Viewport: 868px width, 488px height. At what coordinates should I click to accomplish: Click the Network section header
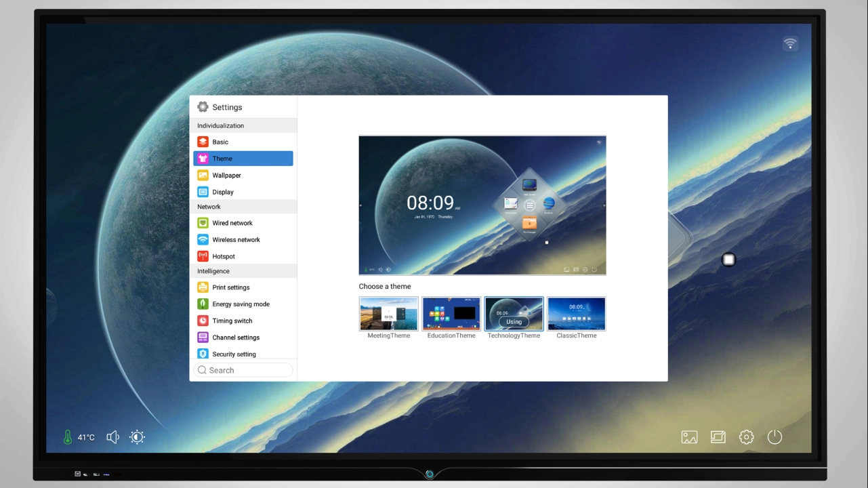point(243,207)
